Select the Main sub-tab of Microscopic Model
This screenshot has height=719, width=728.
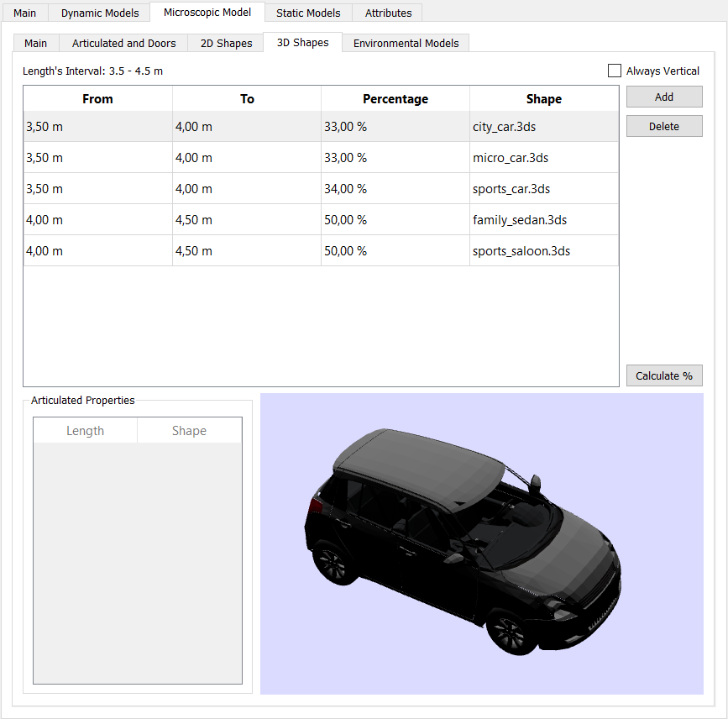pyautogui.click(x=35, y=42)
